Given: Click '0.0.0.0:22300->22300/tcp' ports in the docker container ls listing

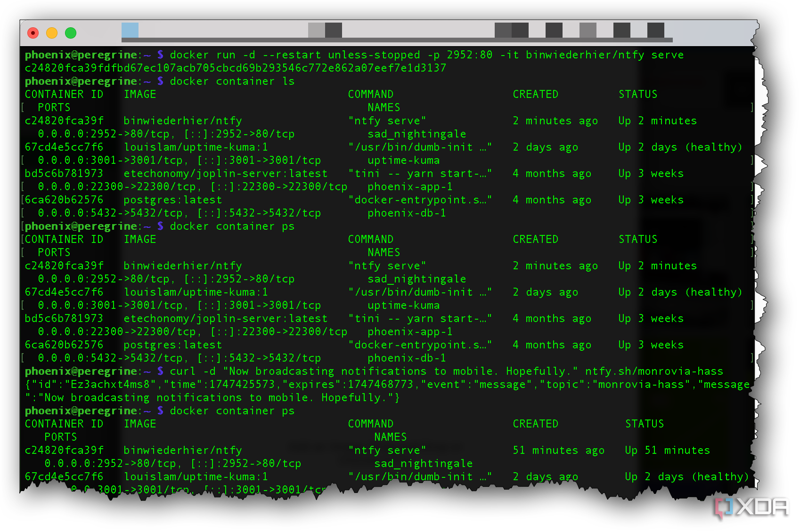Looking at the screenshot, I should tap(118, 187).
